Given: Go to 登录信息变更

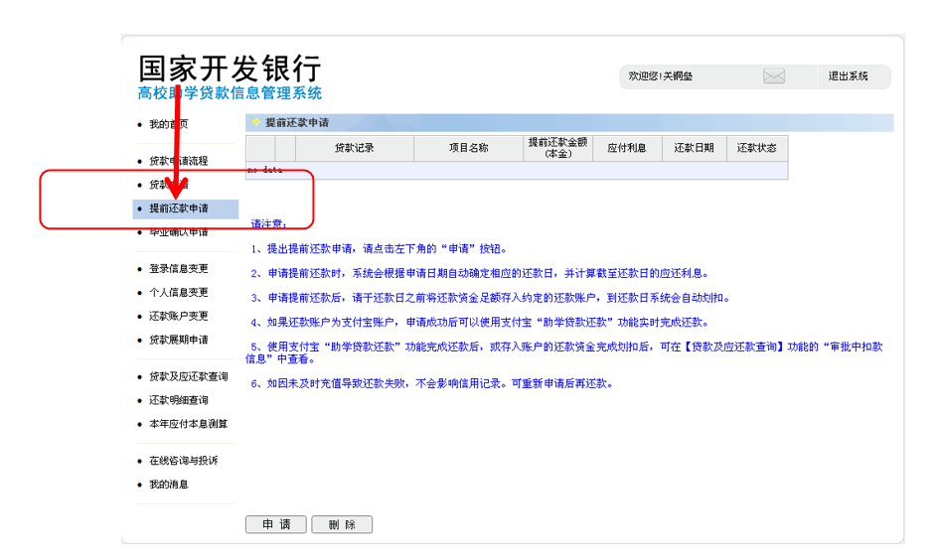Looking at the screenshot, I should tap(179, 268).
